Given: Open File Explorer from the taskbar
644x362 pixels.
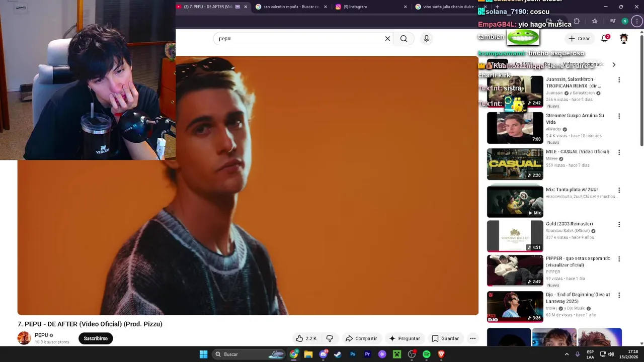Looking at the screenshot, I should [308, 354].
